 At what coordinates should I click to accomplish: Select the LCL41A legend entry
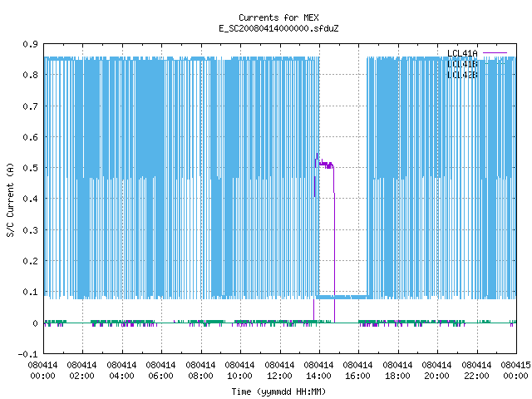tap(462, 53)
